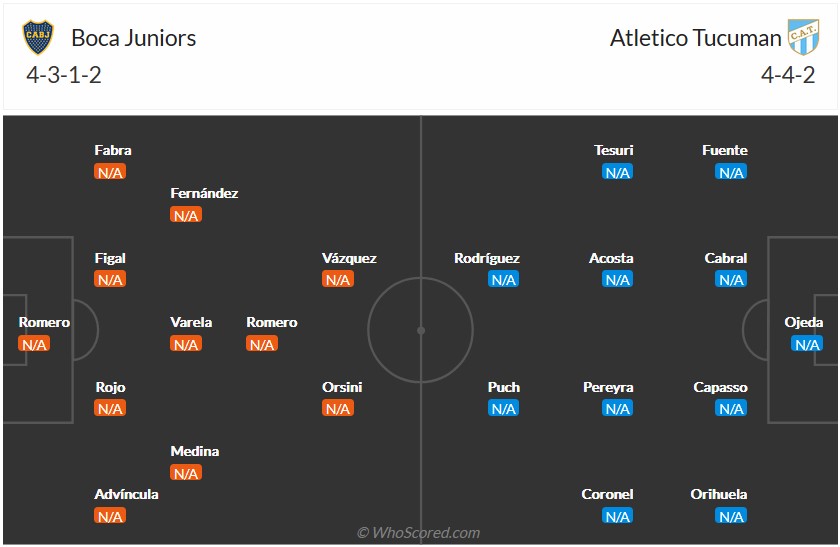Select player Advíncula on the pitch
The image size is (840, 547).
click(x=126, y=494)
